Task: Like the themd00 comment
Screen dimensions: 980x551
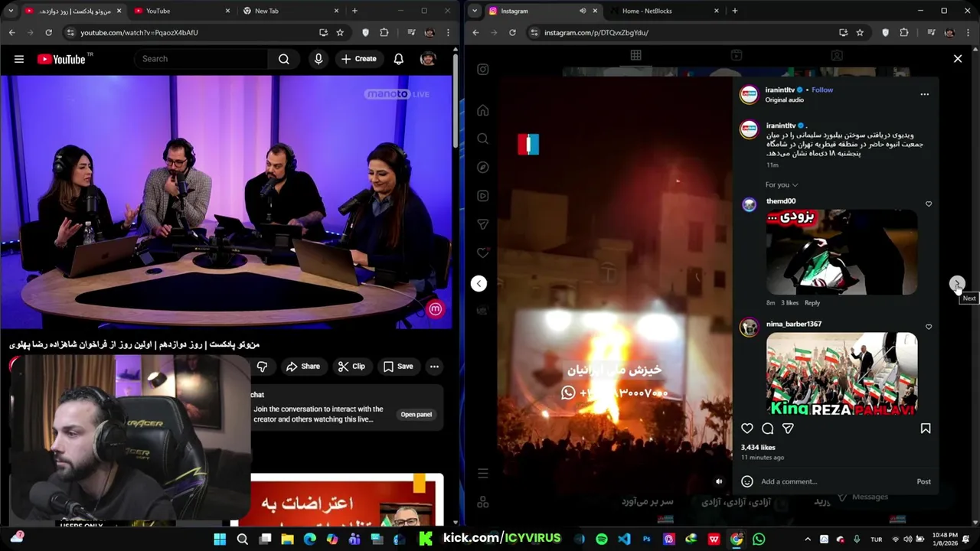Action: pos(929,204)
